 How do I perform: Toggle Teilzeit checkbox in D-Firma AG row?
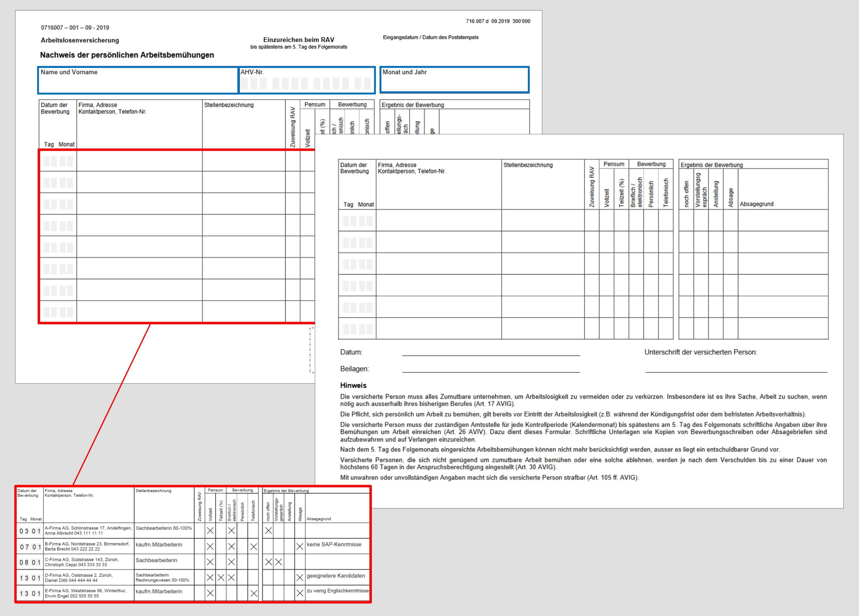[x=221, y=578]
